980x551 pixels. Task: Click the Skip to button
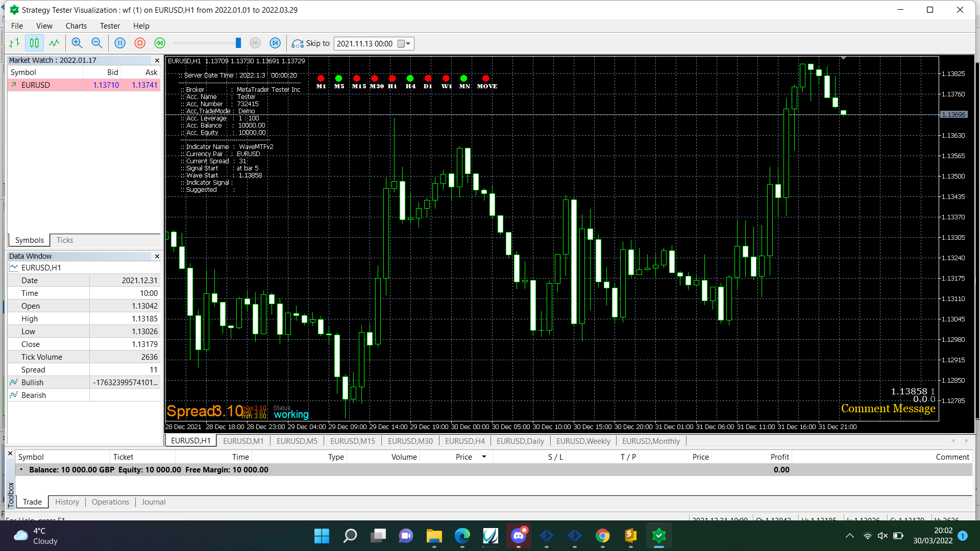click(310, 43)
